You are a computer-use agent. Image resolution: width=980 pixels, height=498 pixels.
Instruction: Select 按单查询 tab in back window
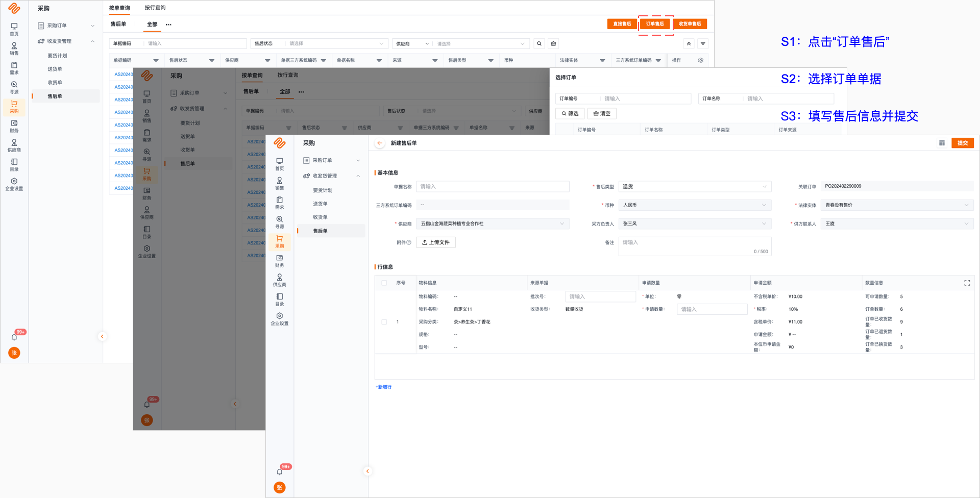[x=119, y=8]
